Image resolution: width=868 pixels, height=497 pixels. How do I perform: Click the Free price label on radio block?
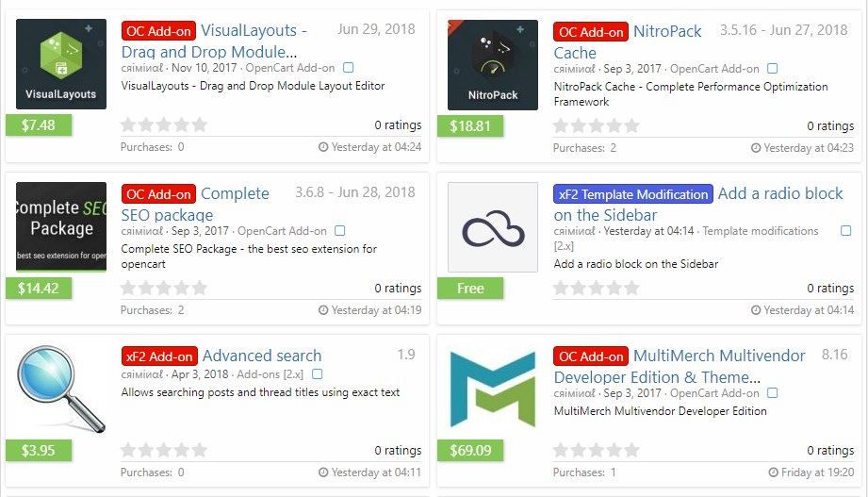click(470, 289)
